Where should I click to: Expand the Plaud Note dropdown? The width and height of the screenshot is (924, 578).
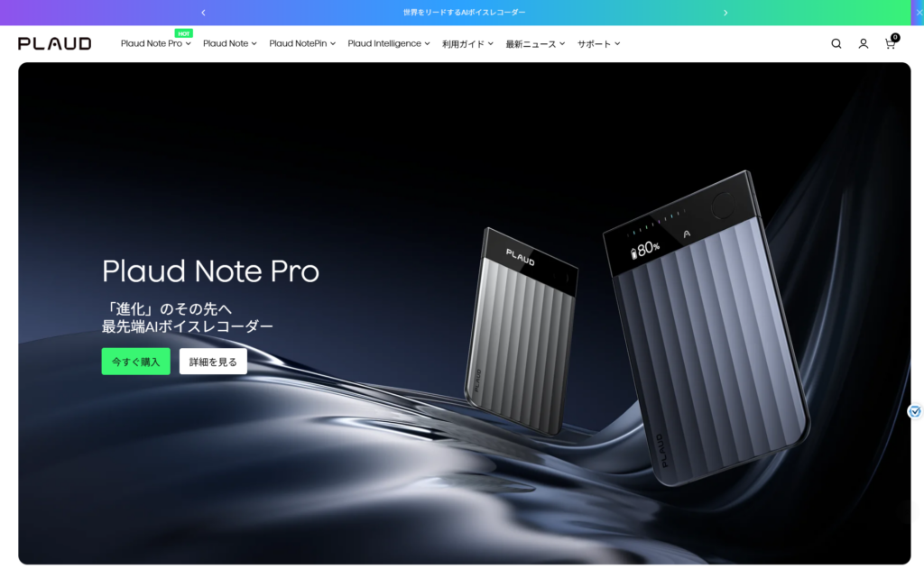[x=230, y=43]
